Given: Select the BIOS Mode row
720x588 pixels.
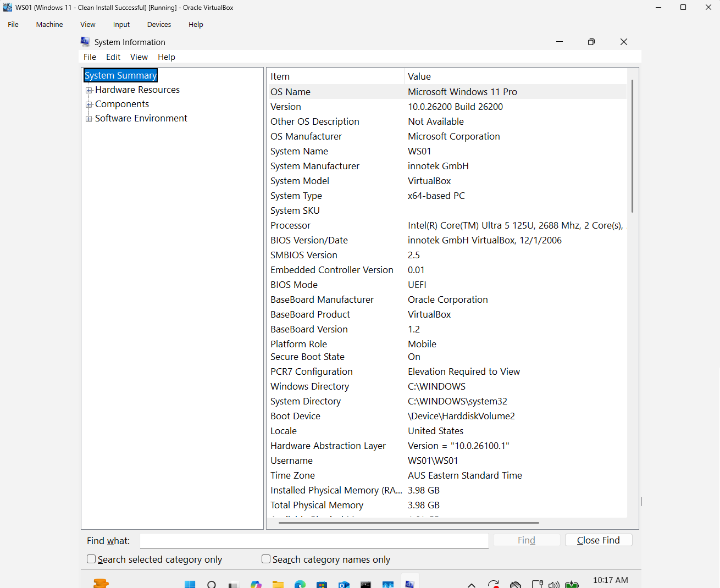Looking at the screenshot, I should (447, 285).
